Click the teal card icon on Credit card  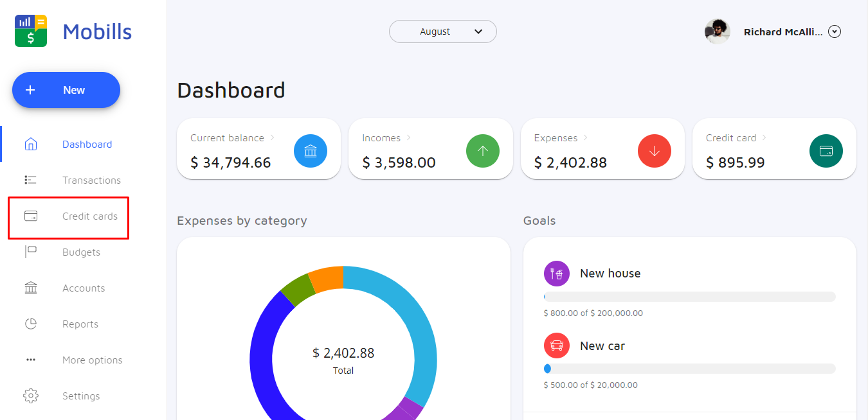click(826, 151)
